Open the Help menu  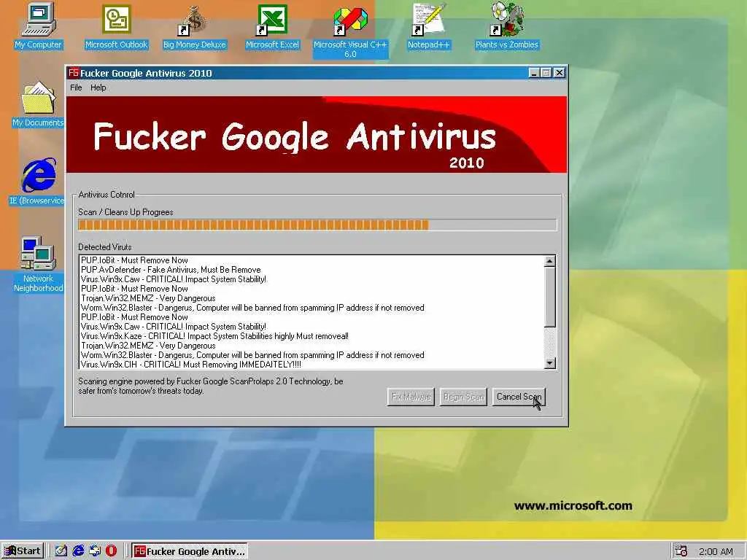tap(98, 87)
